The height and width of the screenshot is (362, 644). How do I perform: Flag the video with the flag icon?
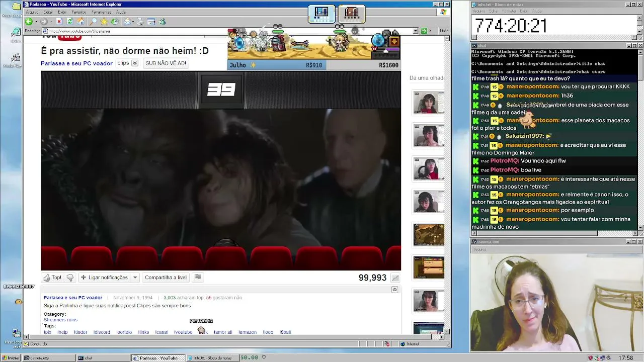click(x=198, y=277)
